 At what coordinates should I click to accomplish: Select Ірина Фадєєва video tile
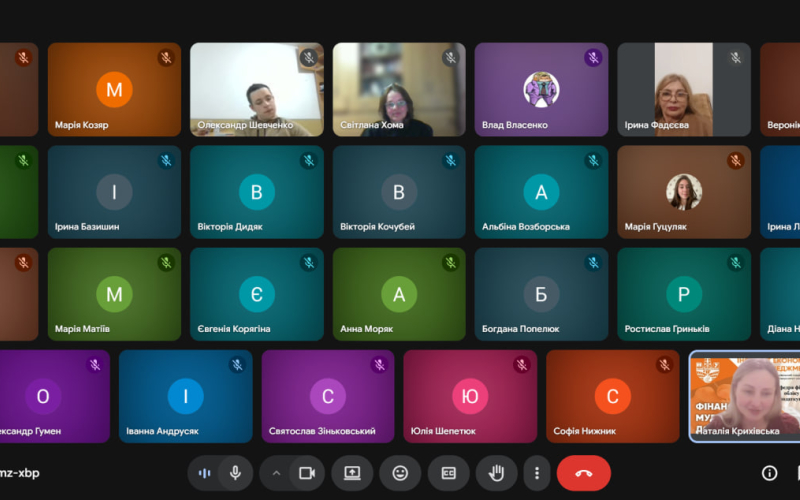[683, 89]
